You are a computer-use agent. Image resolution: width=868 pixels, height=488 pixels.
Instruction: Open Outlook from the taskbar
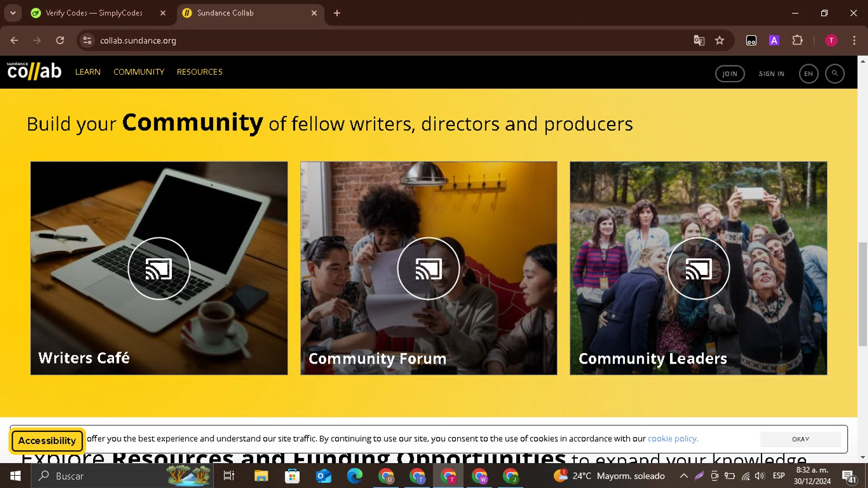pos(323,476)
